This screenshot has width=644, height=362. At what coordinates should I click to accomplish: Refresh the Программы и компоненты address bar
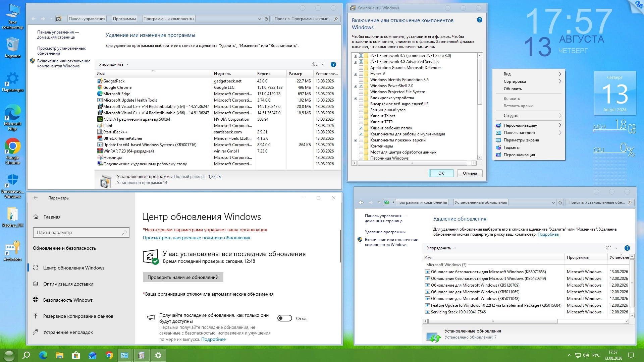click(266, 19)
